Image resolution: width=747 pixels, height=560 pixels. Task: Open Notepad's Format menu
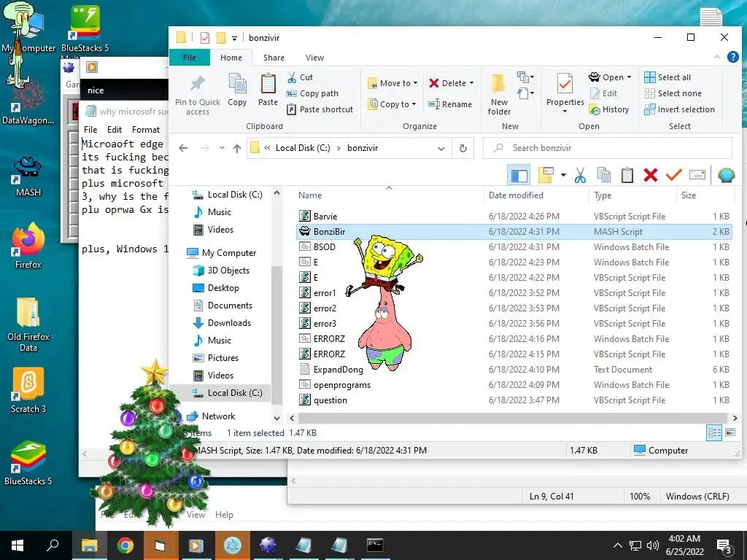tap(146, 130)
